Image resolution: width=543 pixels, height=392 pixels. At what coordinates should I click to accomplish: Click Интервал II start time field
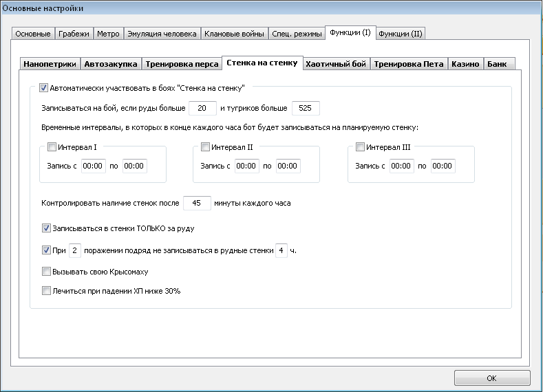247,166
